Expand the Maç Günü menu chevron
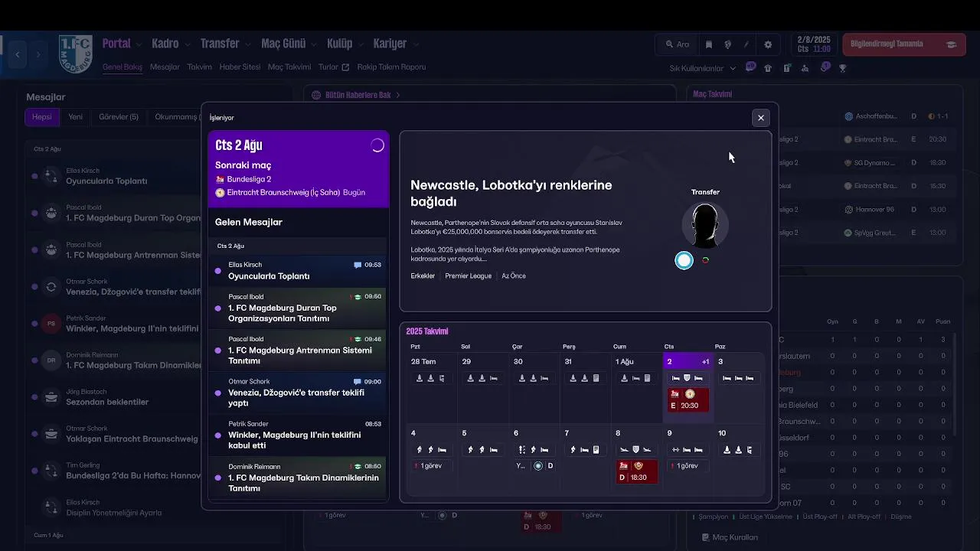Screen dimensions: 980x551 coord(312,44)
